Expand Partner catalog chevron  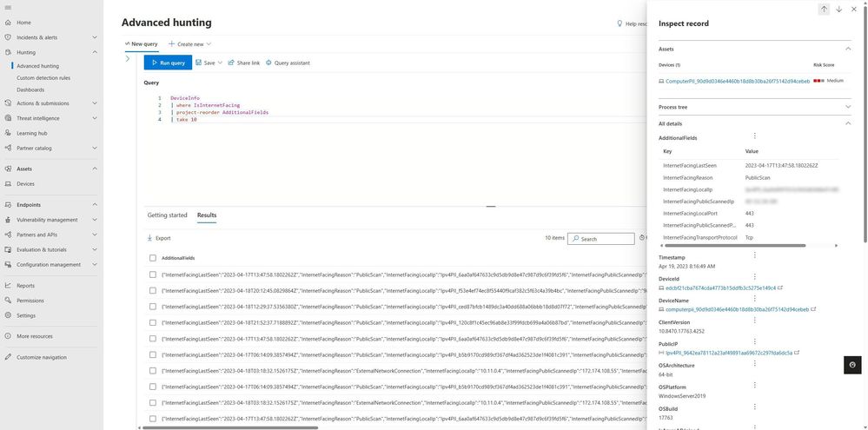point(95,149)
